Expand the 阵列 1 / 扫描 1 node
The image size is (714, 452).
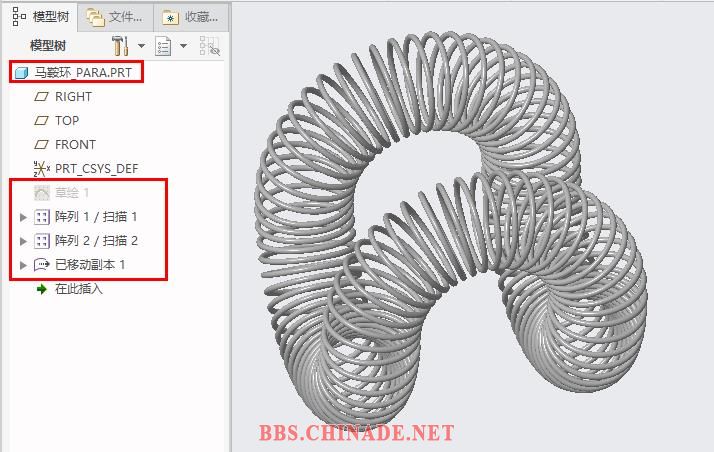24,217
